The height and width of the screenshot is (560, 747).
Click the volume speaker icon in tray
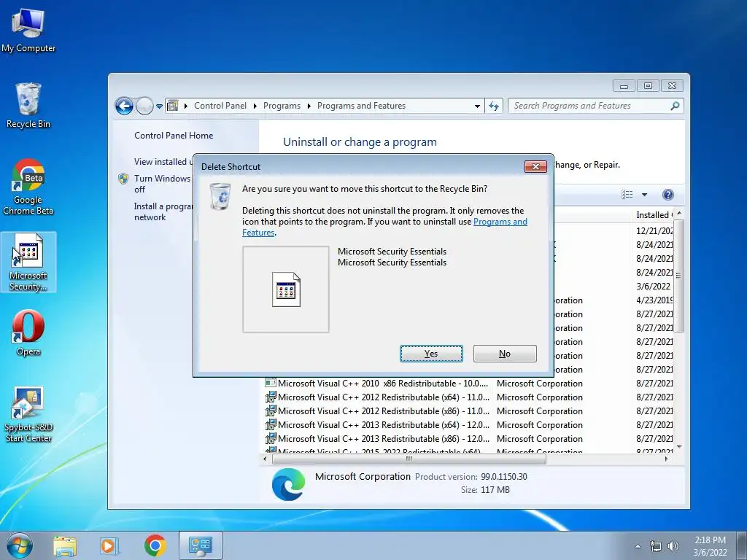[x=673, y=546]
